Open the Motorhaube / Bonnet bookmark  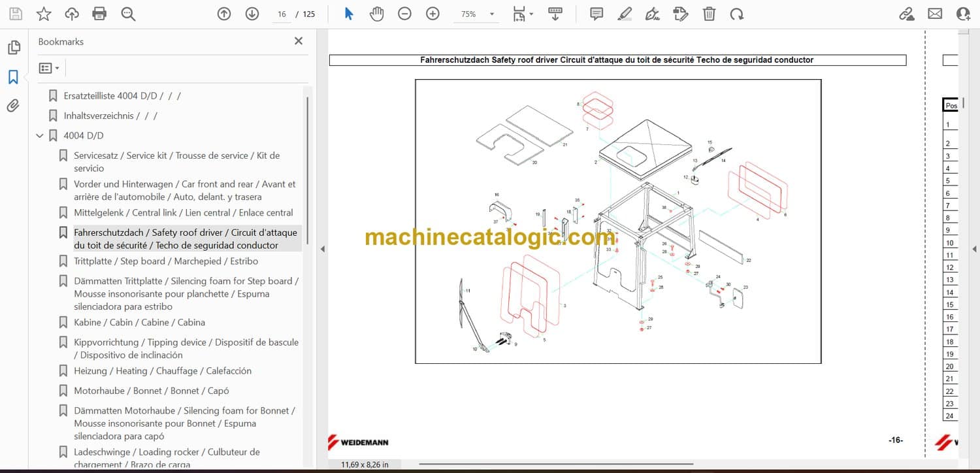point(152,391)
